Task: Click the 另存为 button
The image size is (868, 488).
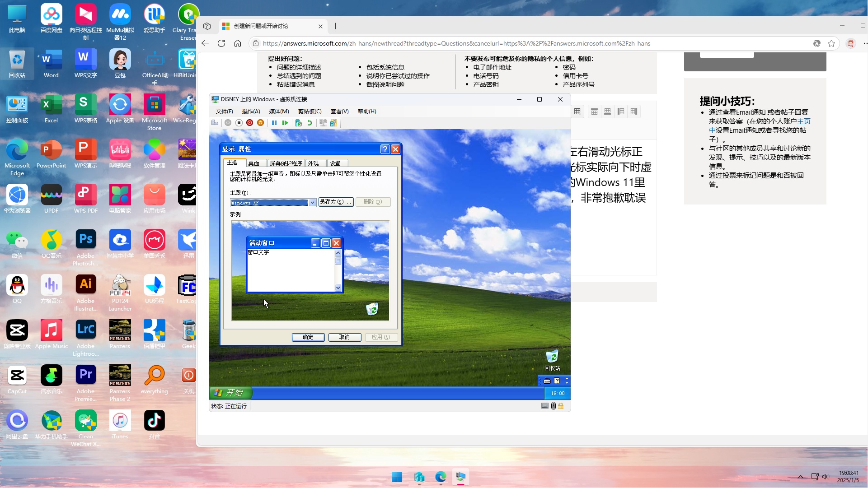Action: (336, 202)
